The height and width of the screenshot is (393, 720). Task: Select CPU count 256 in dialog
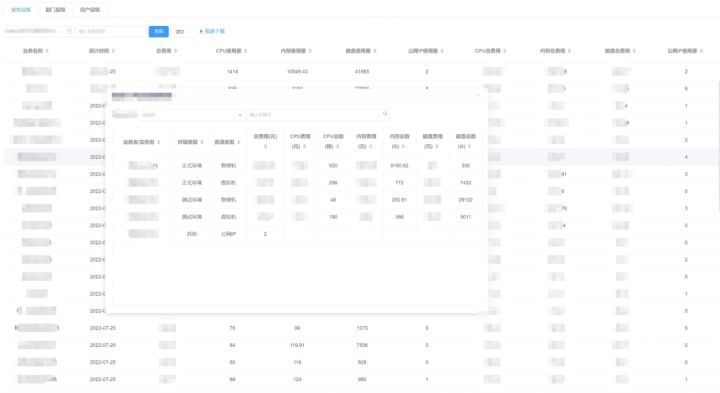[333, 183]
